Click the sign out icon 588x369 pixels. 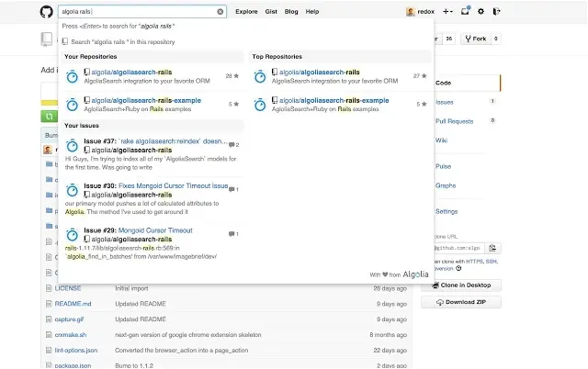point(496,12)
